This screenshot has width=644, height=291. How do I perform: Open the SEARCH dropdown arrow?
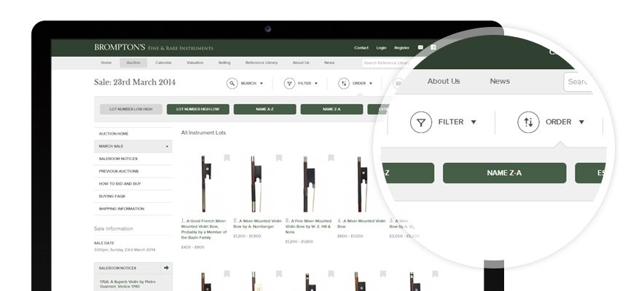point(262,84)
